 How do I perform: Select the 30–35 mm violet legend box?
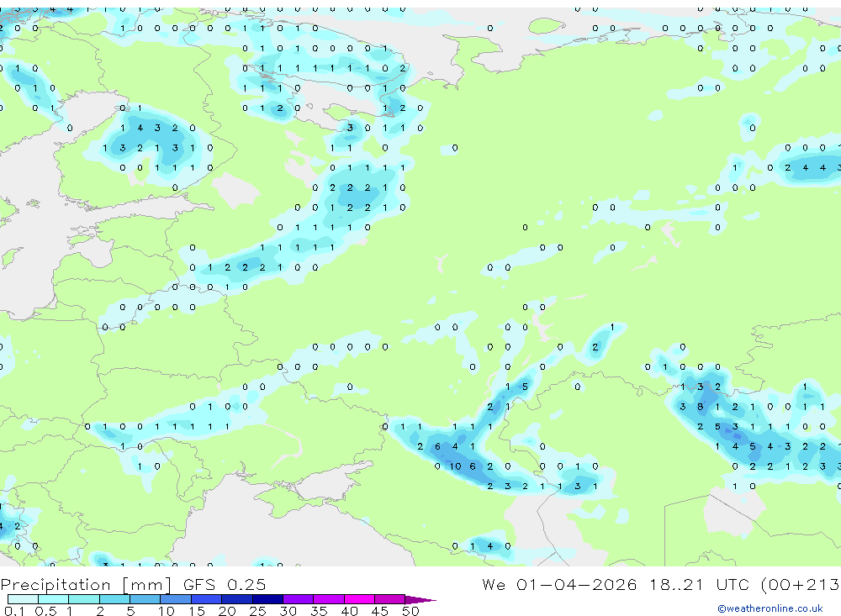pyautogui.click(x=299, y=599)
